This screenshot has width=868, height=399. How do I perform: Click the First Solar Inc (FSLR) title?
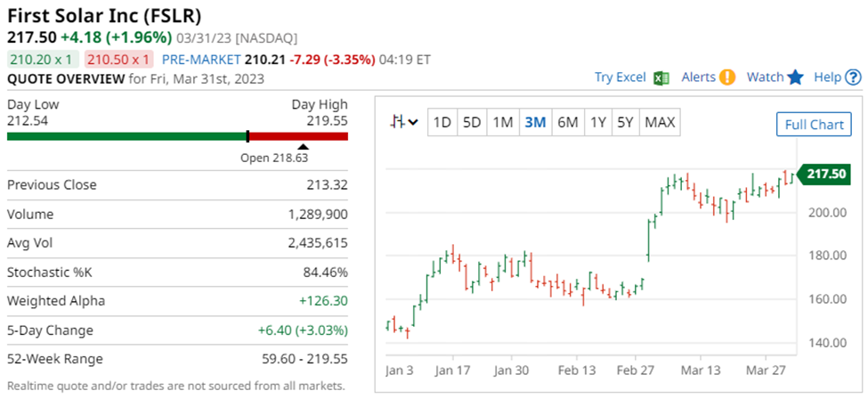pyautogui.click(x=104, y=15)
